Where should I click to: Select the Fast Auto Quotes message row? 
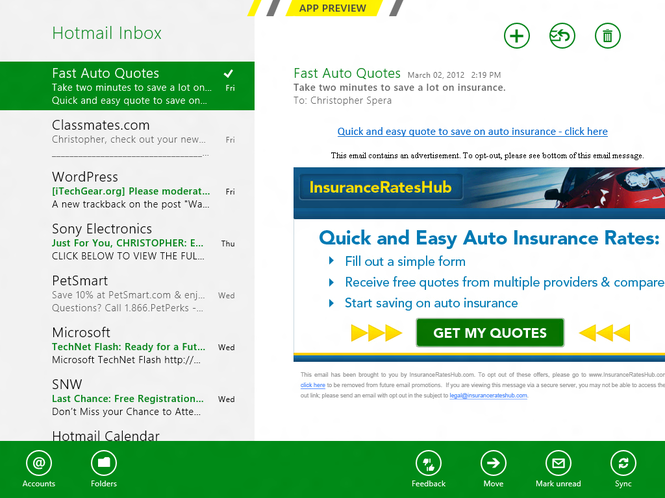[x=127, y=86]
